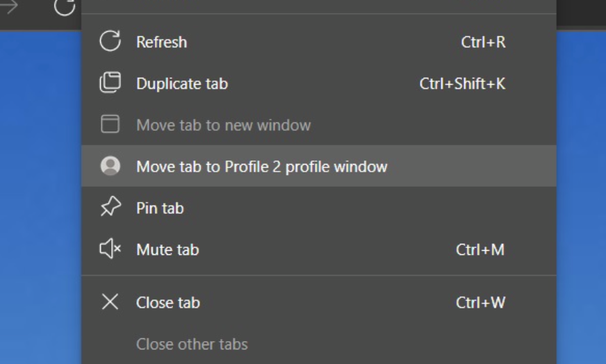Choose the Close tab menu entry
This screenshot has height=364, width=606.
coord(319,302)
